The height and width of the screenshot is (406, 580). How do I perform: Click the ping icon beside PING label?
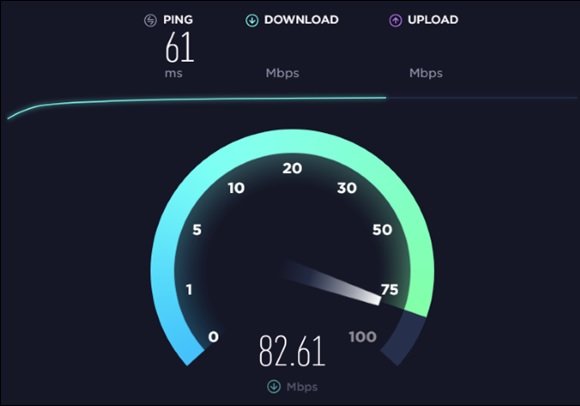click(x=150, y=20)
